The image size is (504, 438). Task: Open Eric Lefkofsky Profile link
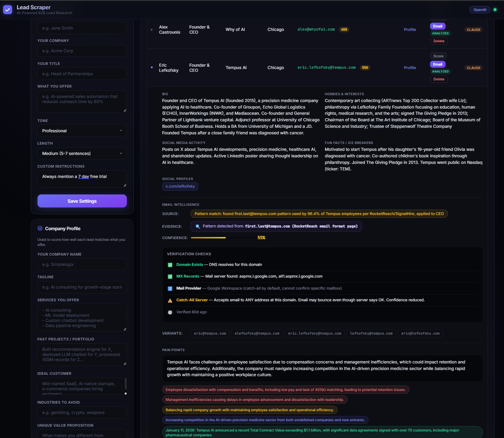point(410,68)
